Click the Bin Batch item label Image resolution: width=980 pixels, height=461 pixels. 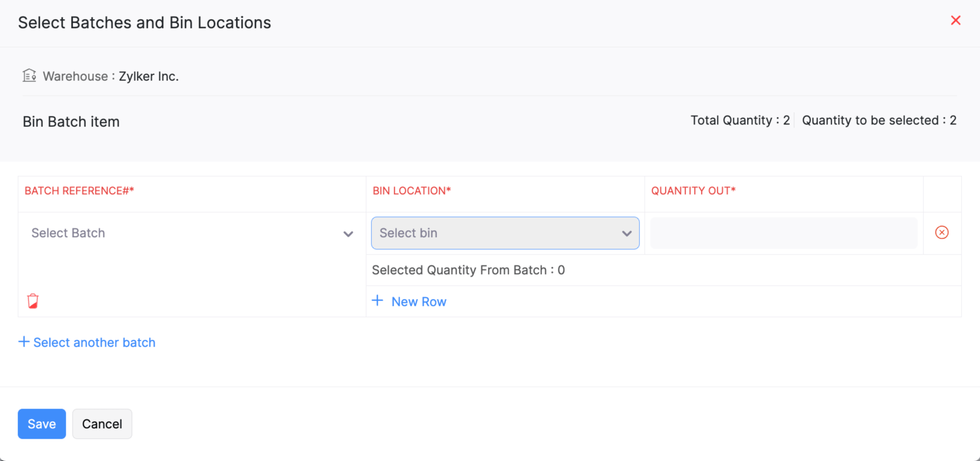click(70, 121)
